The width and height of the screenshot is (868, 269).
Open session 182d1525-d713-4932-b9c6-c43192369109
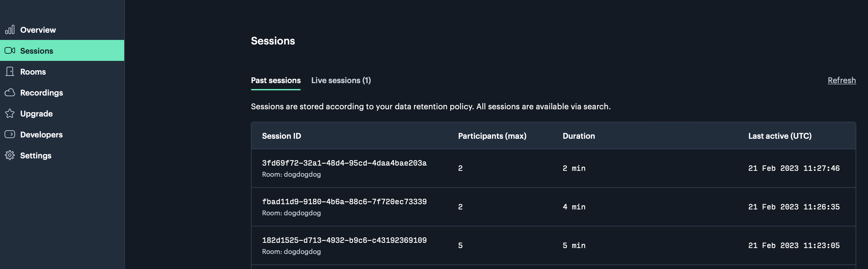point(344,240)
